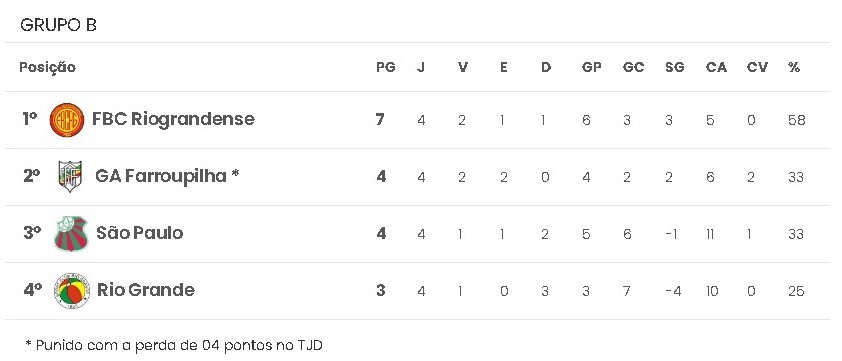This screenshot has width=842, height=361.
Task: Click the GA Farroupilha shield logo
Action: click(x=70, y=176)
